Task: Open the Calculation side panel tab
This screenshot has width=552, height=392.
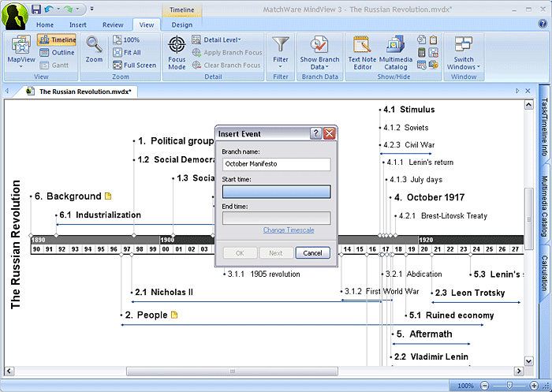Action: pyautogui.click(x=545, y=273)
